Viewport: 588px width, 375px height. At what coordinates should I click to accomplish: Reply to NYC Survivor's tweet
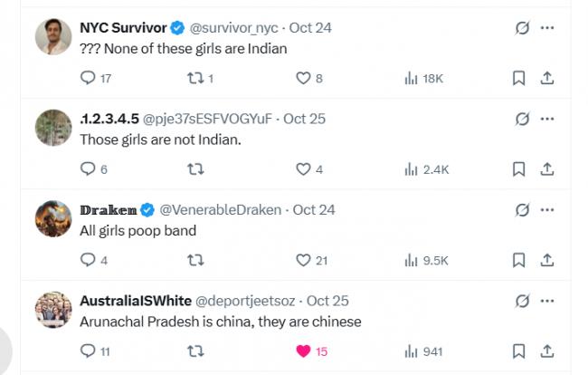tap(88, 79)
